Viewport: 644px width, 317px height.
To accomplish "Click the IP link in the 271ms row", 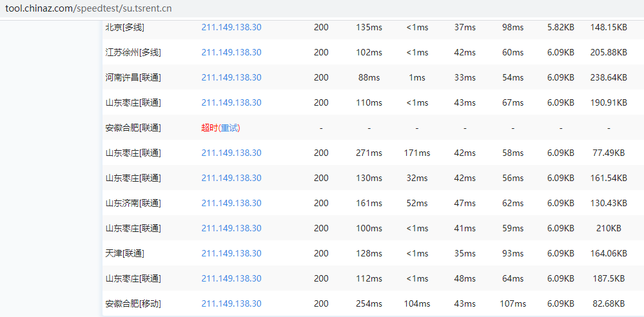I will click(231, 153).
